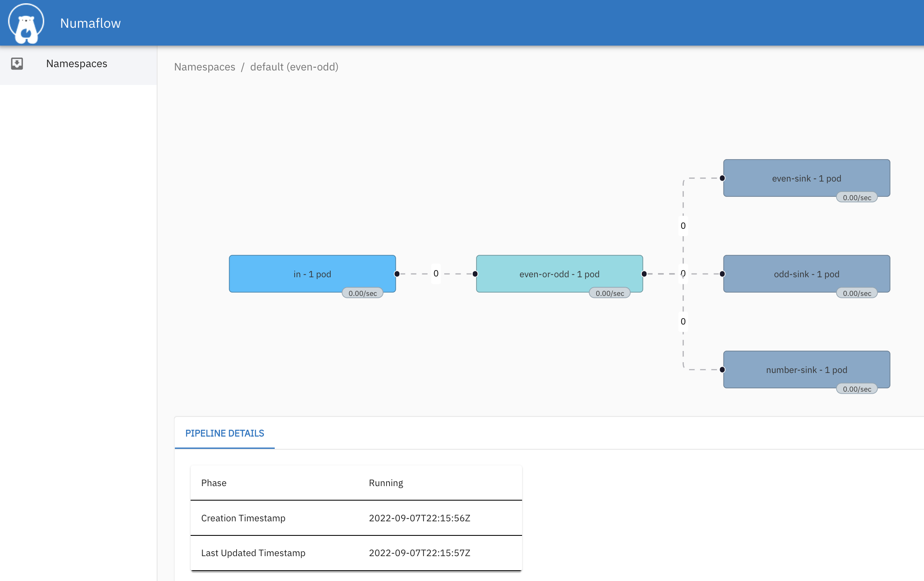Click the 0.00/sec badge on even-or-odd node
The image size is (924, 581).
(x=610, y=293)
